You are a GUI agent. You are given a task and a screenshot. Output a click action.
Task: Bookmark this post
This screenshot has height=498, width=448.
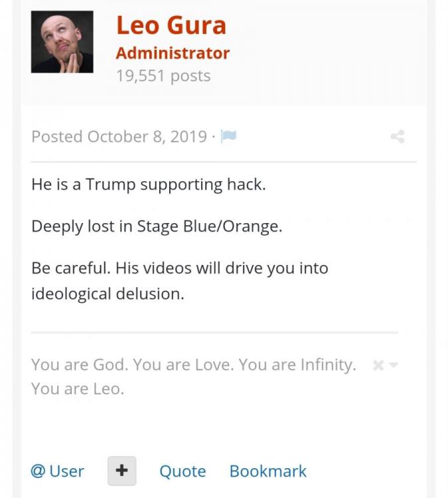pos(267,471)
